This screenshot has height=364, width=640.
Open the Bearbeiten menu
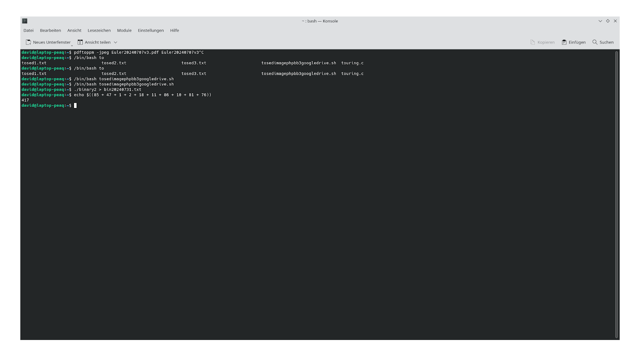(50, 30)
